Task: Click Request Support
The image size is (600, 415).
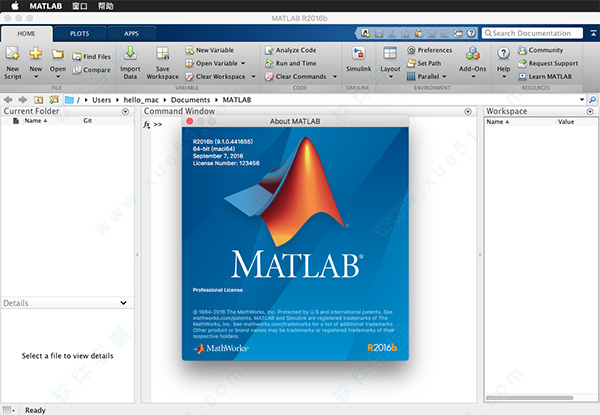Action: 548,63
